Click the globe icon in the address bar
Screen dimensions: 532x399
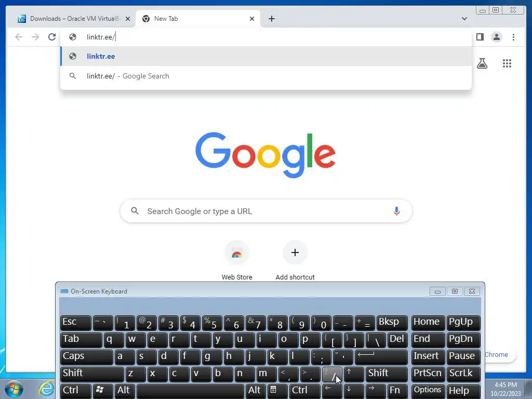(x=73, y=37)
